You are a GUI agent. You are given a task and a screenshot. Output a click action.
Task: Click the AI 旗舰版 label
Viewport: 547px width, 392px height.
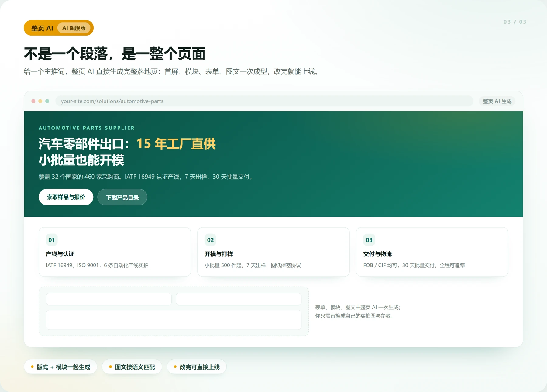point(74,28)
